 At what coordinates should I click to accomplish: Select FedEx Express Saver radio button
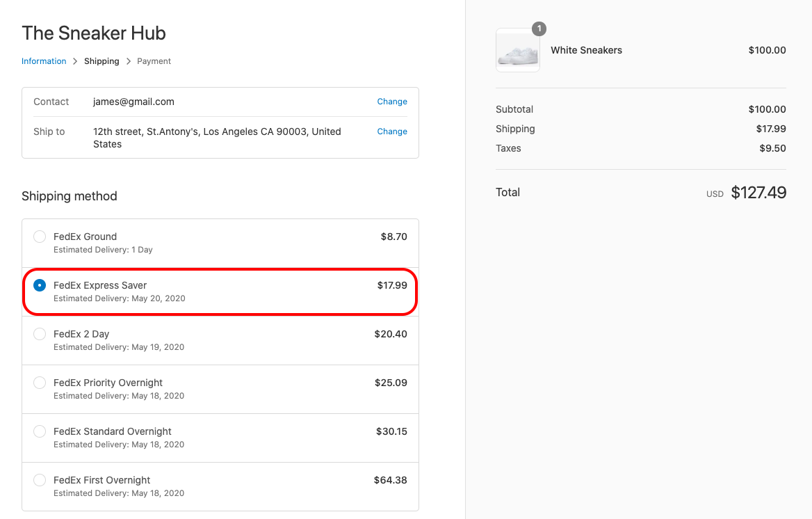point(40,286)
